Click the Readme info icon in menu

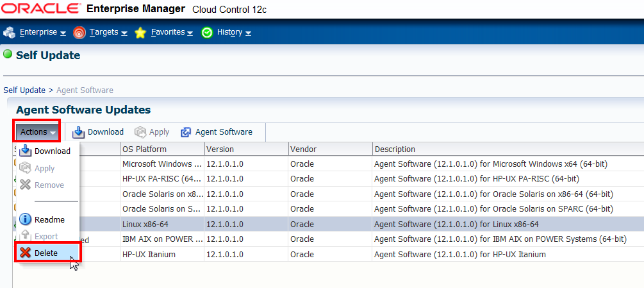pyautogui.click(x=26, y=219)
